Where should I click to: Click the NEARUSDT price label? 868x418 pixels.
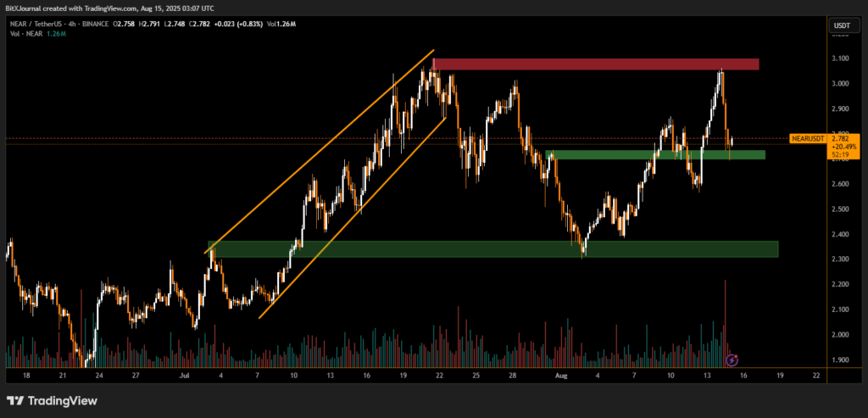coord(806,138)
